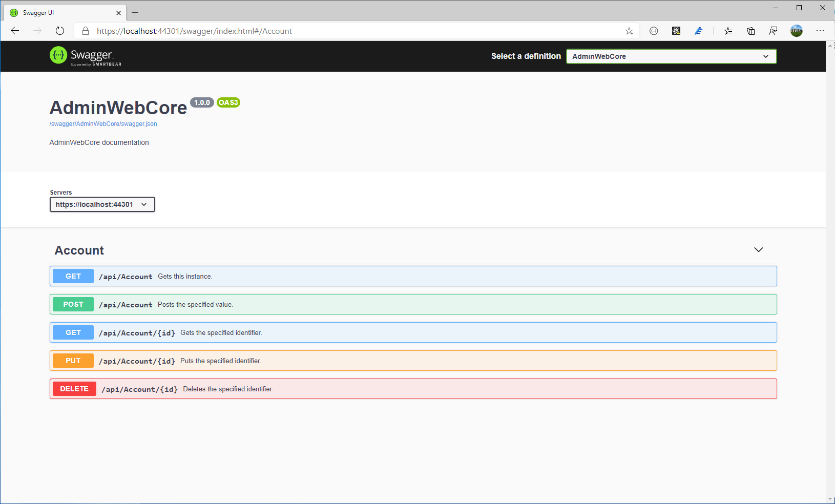The width and height of the screenshot is (835, 504).
Task: Open the Servers dropdown https://localhost:44301
Action: [102, 204]
